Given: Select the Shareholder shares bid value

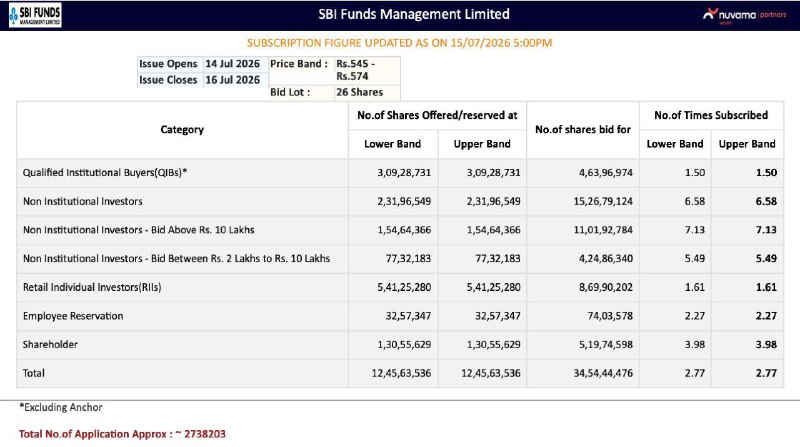Looking at the screenshot, I should (606, 344).
